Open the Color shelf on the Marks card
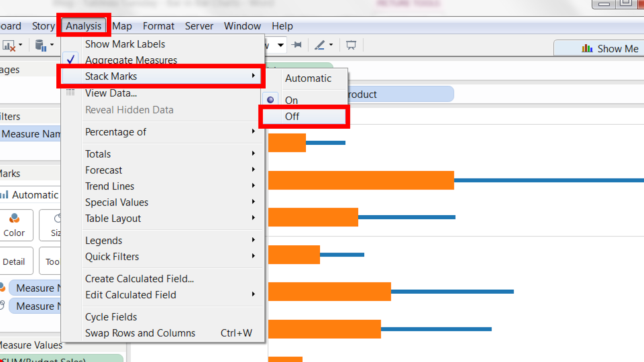This screenshot has width=644, height=362. tap(15, 225)
